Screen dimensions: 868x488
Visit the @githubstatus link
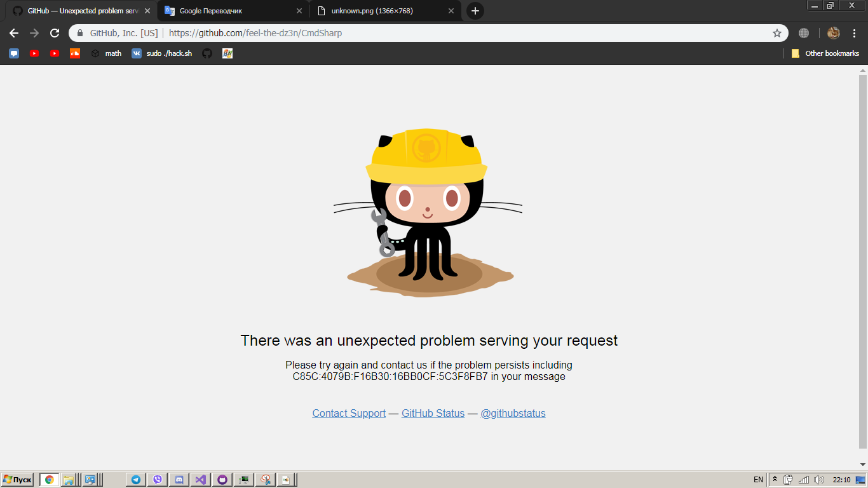(513, 413)
